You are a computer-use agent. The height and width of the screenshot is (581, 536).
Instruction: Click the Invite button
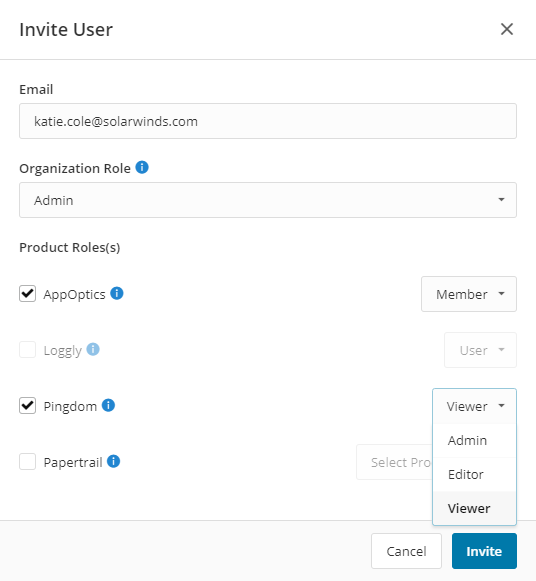484,551
